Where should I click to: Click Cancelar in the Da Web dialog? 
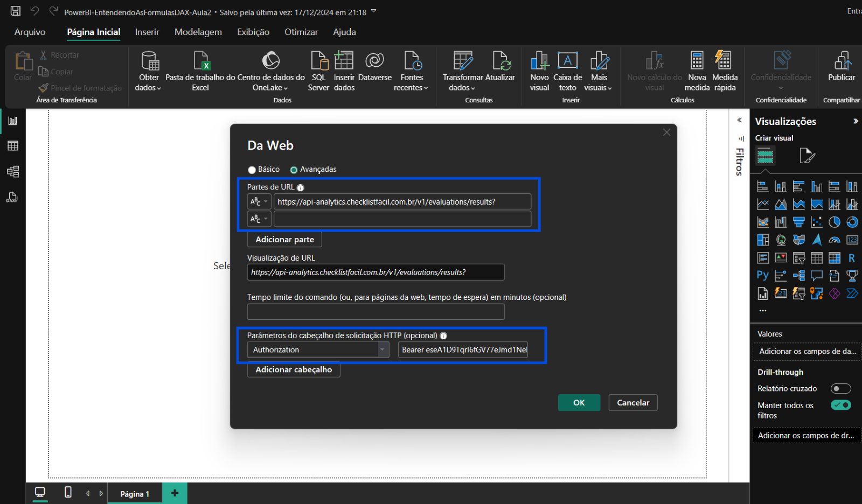pos(633,403)
